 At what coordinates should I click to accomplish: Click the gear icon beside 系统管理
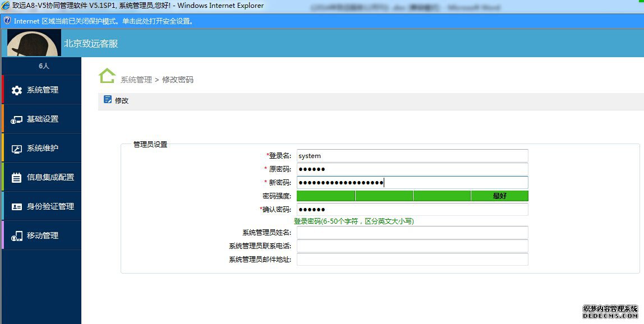pyautogui.click(x=17, y=90)
